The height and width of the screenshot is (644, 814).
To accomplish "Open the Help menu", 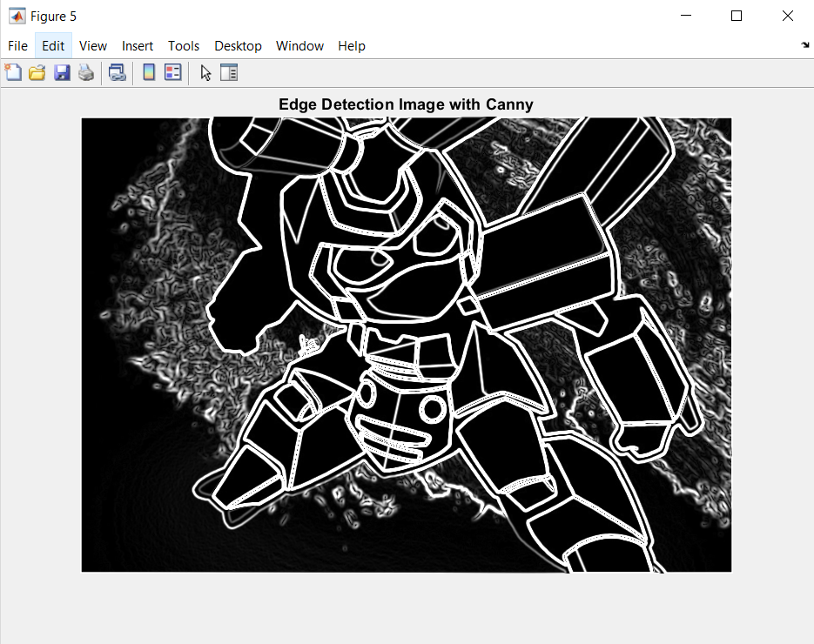I will click(x=351, y=45).
